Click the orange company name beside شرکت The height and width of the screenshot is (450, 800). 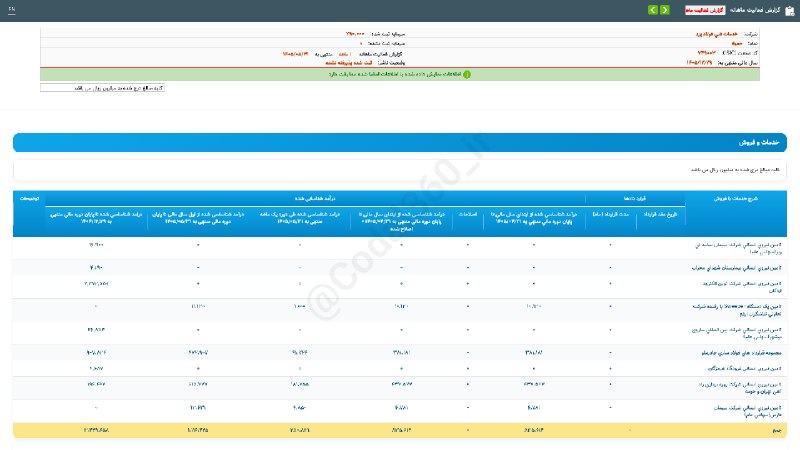(717, 34)
